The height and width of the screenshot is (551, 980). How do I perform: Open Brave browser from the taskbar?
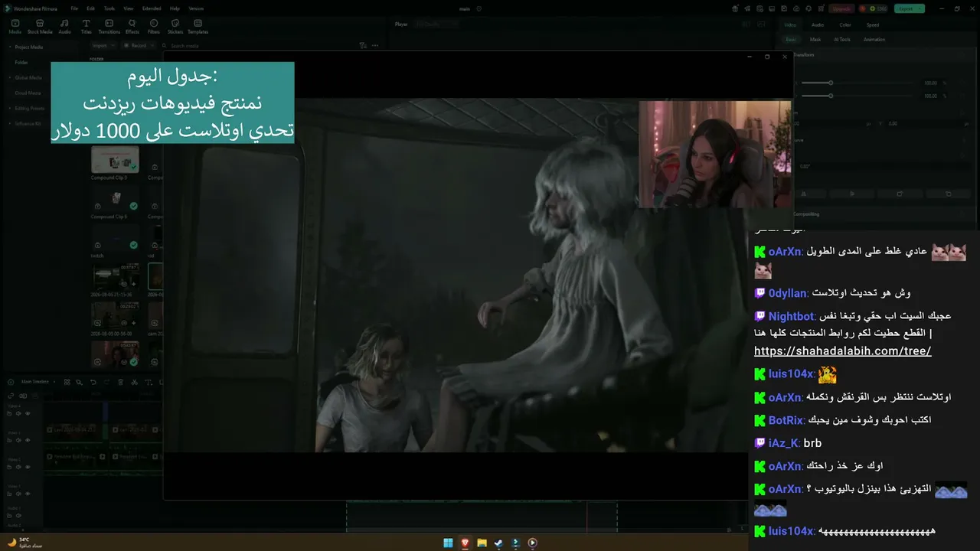click(465, 543)
